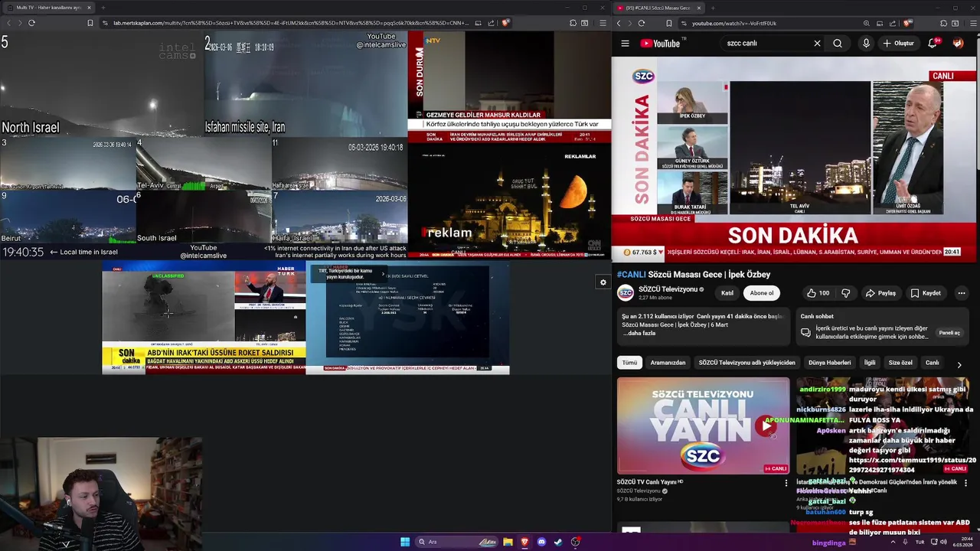Clear the YouTube search box text
This screenshot has width=980, height=551.
(817, 44)
